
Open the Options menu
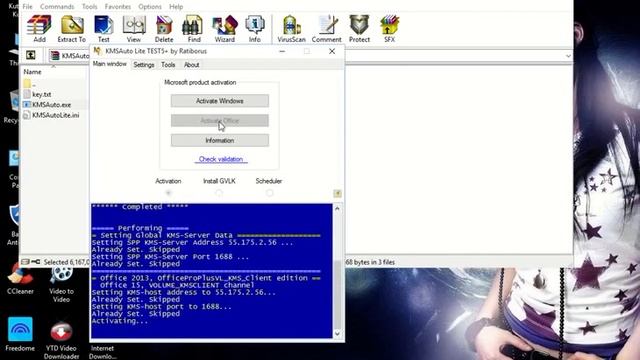click(x=150, y=7)
